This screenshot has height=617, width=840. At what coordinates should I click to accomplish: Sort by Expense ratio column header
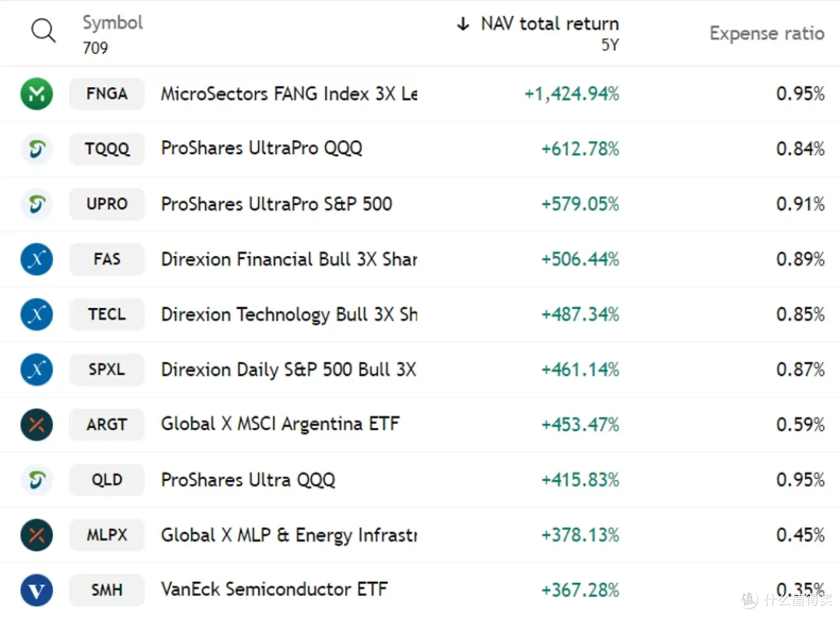(766, 33)
